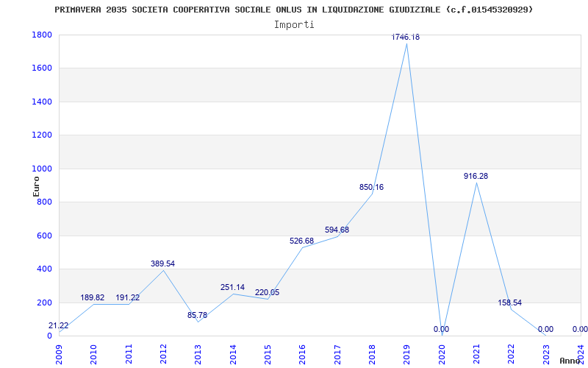Click the 'Euro' y-axis title
The height and width of the screenshot is (368, 588).
coord(36,187)
